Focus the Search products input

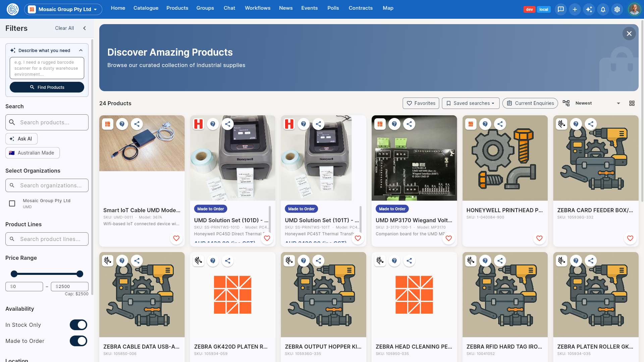click(47, 122)
